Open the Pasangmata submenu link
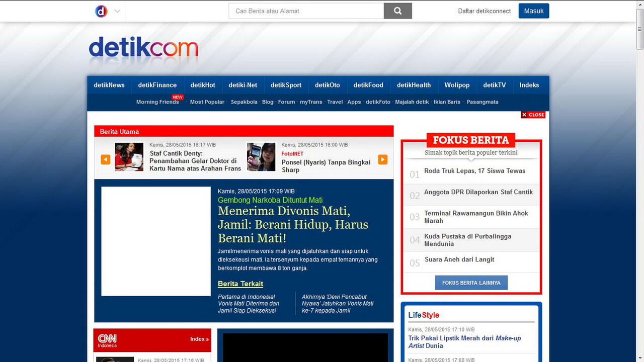644x362 pixels. tap(482, 102)
